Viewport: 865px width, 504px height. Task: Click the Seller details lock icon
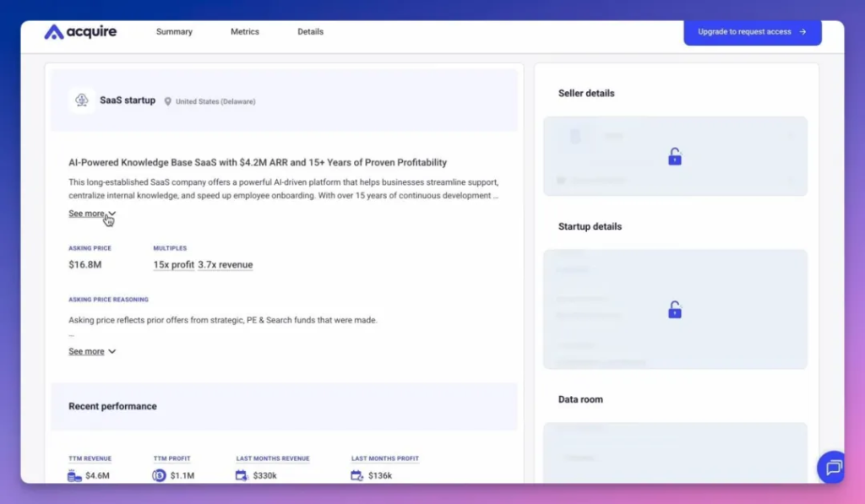[675, 157]
